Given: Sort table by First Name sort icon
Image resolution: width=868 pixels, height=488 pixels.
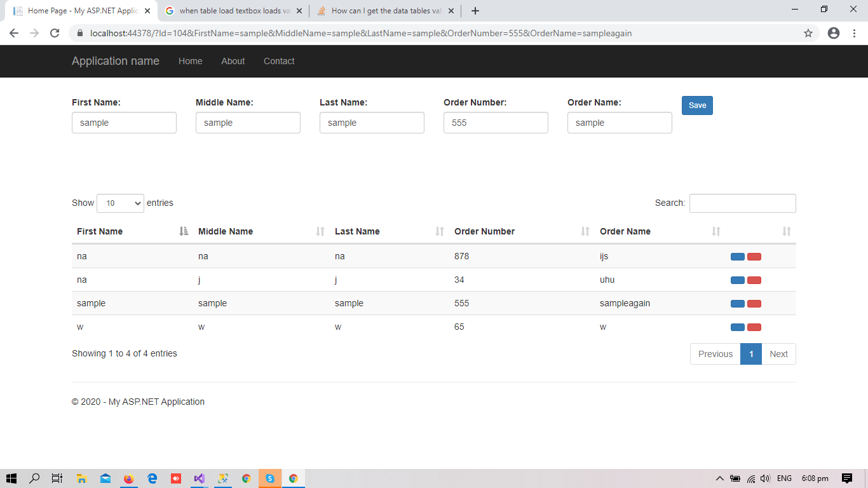Looking at the screenshot, I should point(184,231).
